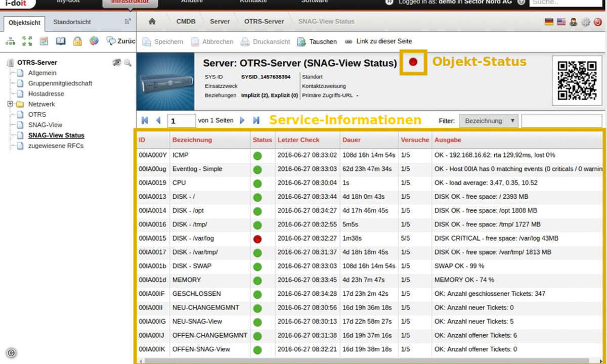Switch to the Objektsicht tab

pos(24,23)
